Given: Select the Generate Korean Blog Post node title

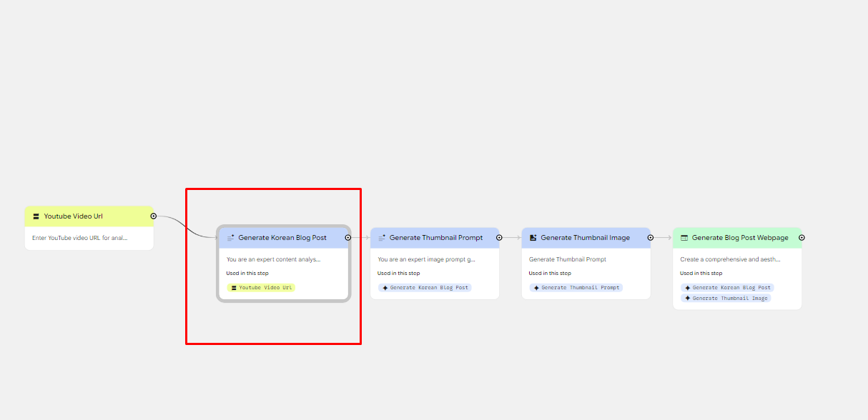Looking at the screenshot, I should [x=282, y=238].
